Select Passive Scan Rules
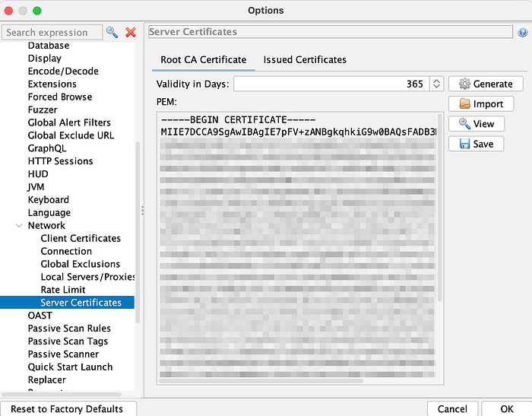532x416 pixels. click(x=69, y=329)
